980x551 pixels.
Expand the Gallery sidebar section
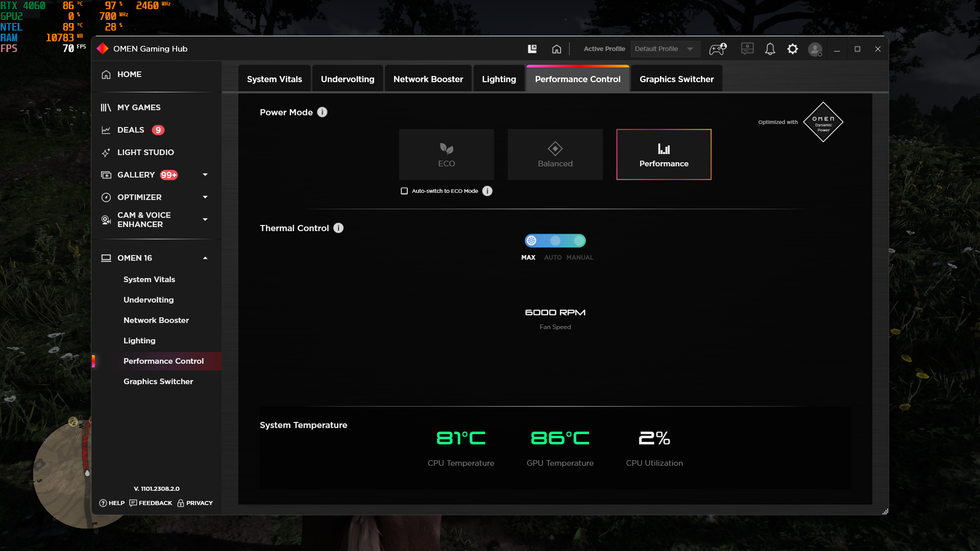pyautogui.click(x=205, y=175)
